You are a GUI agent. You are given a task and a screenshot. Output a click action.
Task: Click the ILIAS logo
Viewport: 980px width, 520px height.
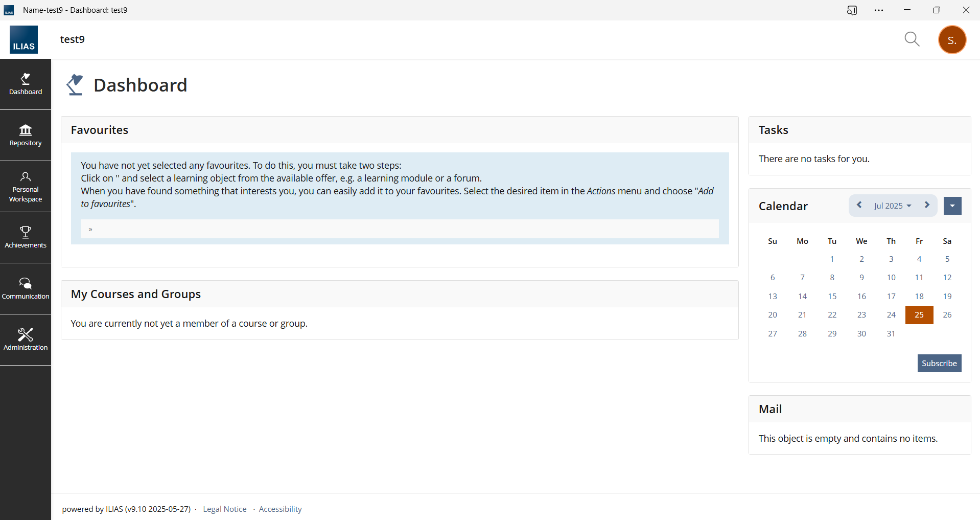point(24,40)
